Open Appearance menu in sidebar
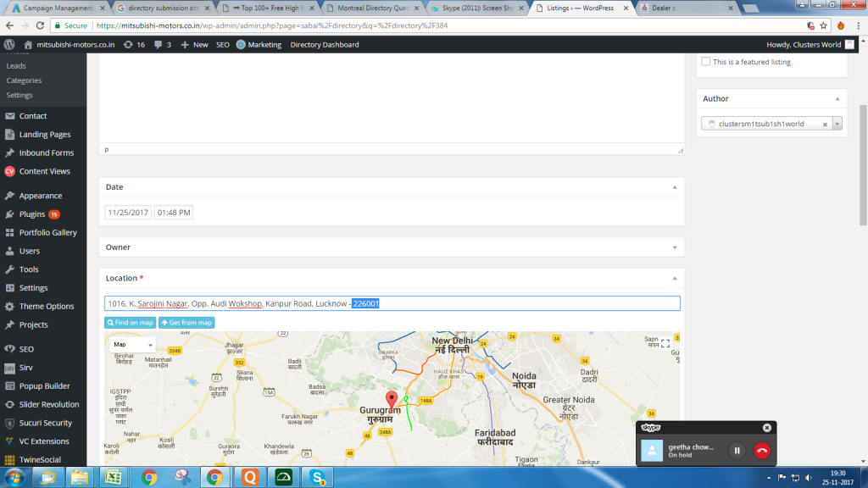 (41, 196)
